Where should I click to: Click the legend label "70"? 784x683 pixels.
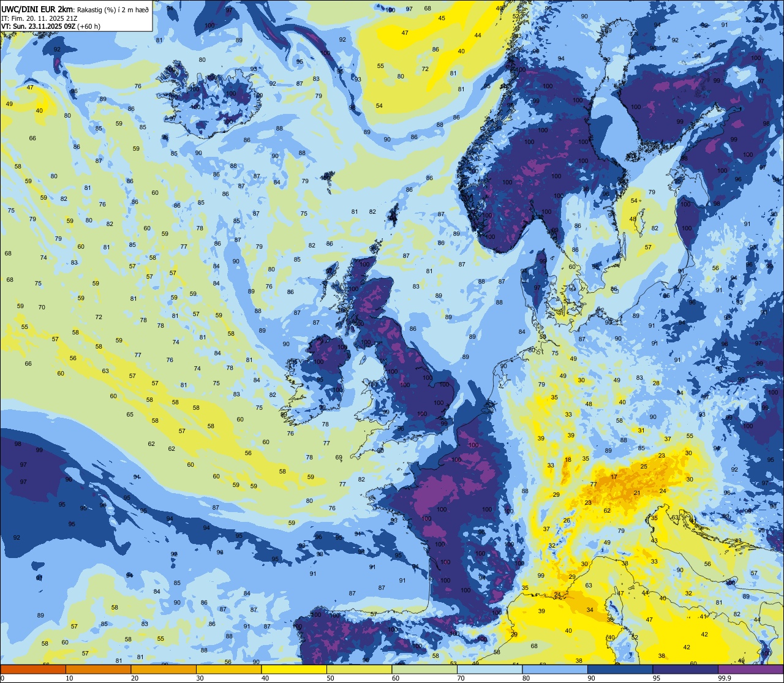point(461,678)
